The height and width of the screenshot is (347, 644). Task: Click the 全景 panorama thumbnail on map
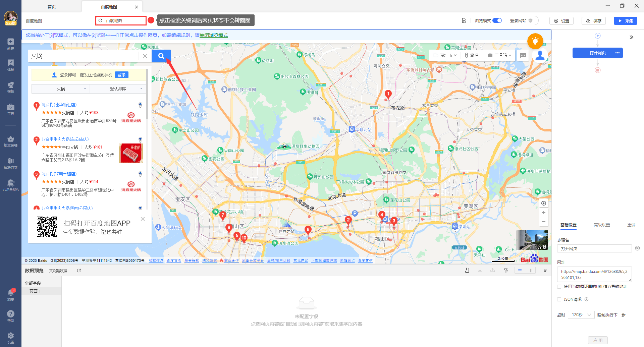click(532, 240)
